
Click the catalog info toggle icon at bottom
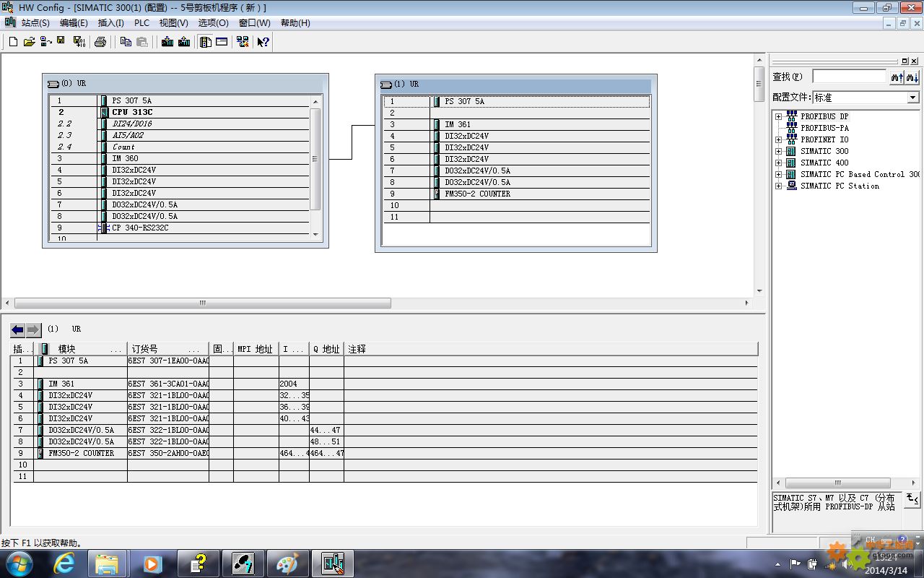point(912,499)
